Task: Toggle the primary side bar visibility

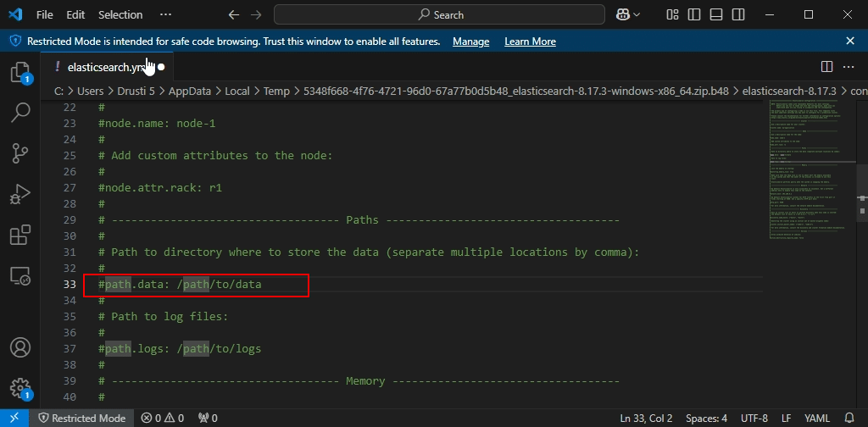Action: point(694,14)
